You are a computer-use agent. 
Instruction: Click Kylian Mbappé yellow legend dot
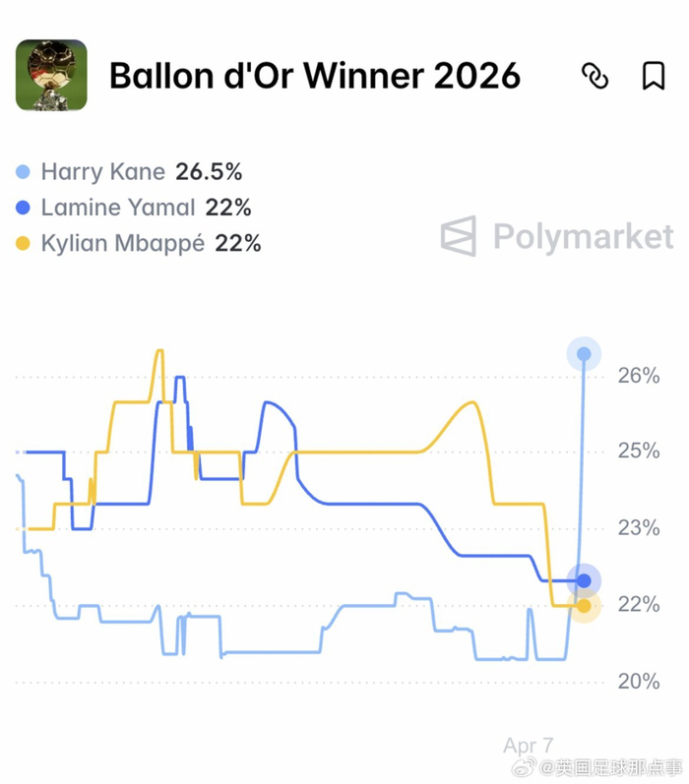point(24,244)
